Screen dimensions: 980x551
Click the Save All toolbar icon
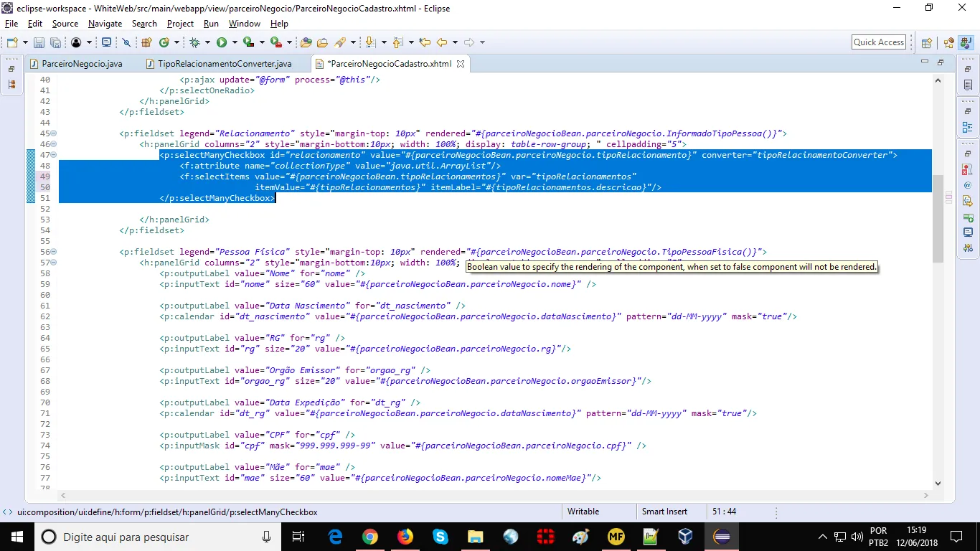click(54, 43)
